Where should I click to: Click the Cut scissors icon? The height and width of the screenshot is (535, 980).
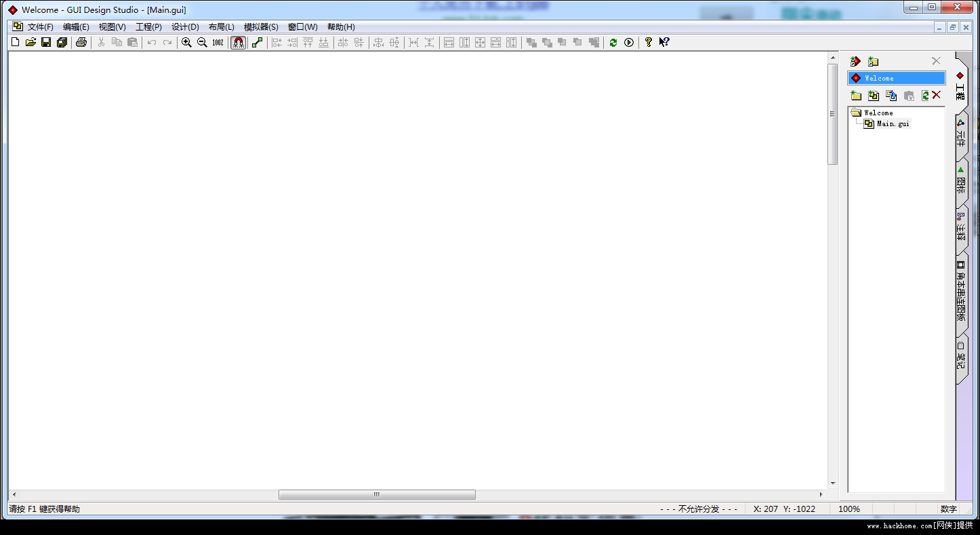tap(101, 42)
